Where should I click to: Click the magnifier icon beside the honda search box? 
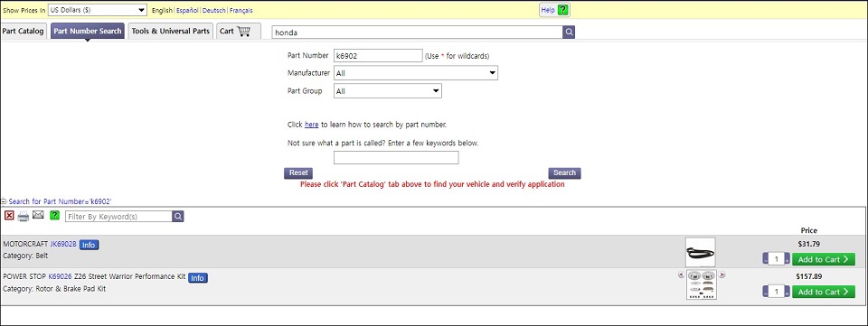pyautogui.click(x=569, y=32)
